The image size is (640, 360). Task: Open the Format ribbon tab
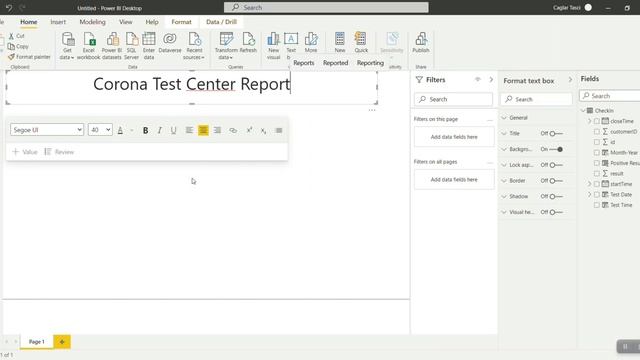181,22
